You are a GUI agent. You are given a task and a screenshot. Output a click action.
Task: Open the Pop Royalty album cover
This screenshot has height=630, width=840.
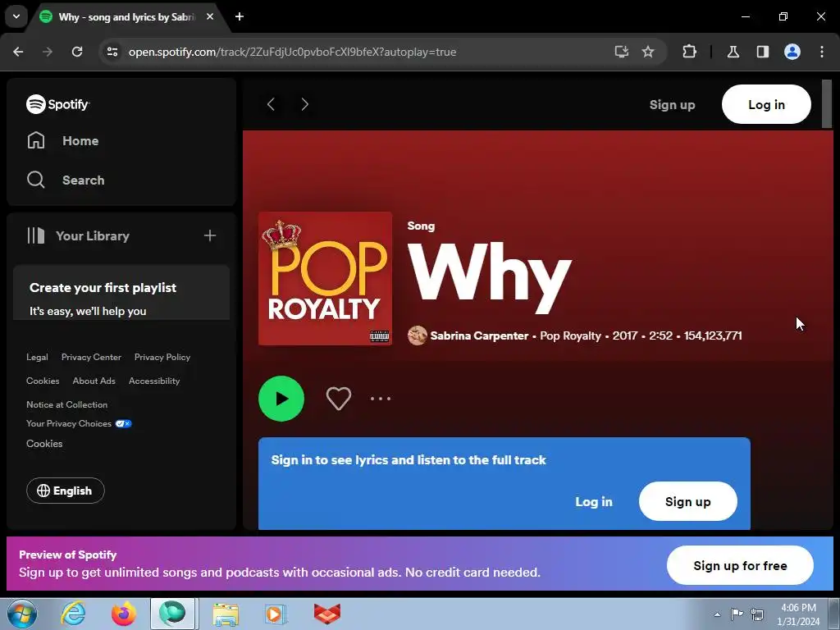(x=325, y=279)
